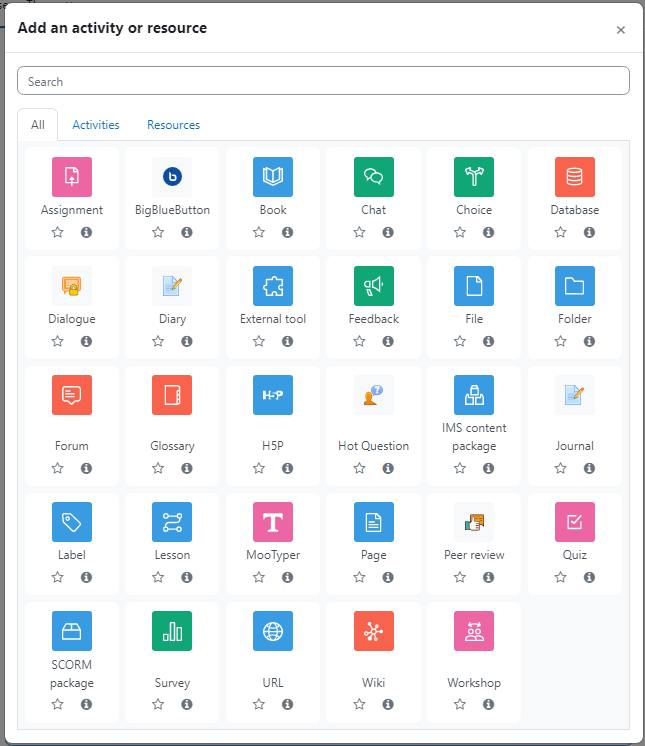Toggle favourite star for Database
The width and height of the screenshot is (645, 746).
point(560,232)
